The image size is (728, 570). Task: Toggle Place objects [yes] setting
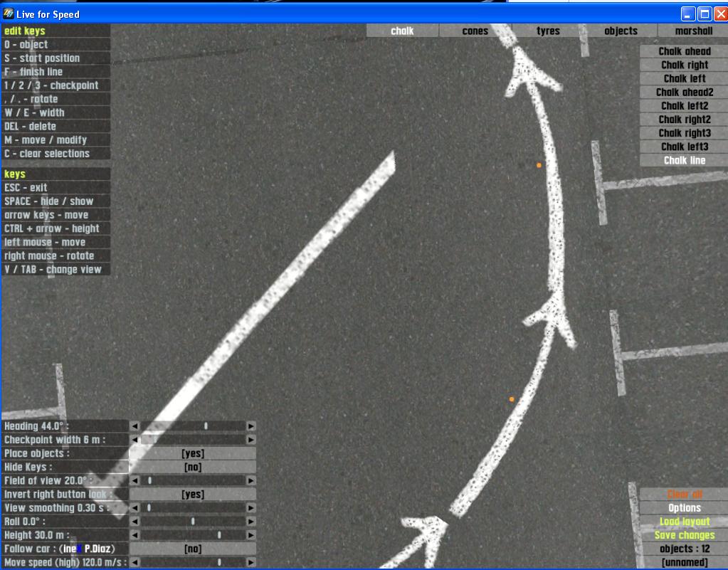[x=193, y=453]
